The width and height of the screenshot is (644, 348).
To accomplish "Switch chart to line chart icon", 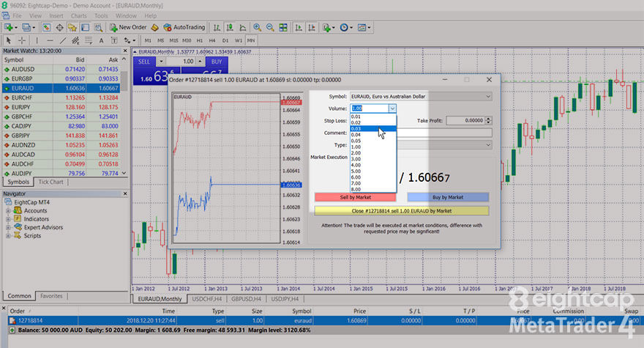I will click(x=243, y=28).
